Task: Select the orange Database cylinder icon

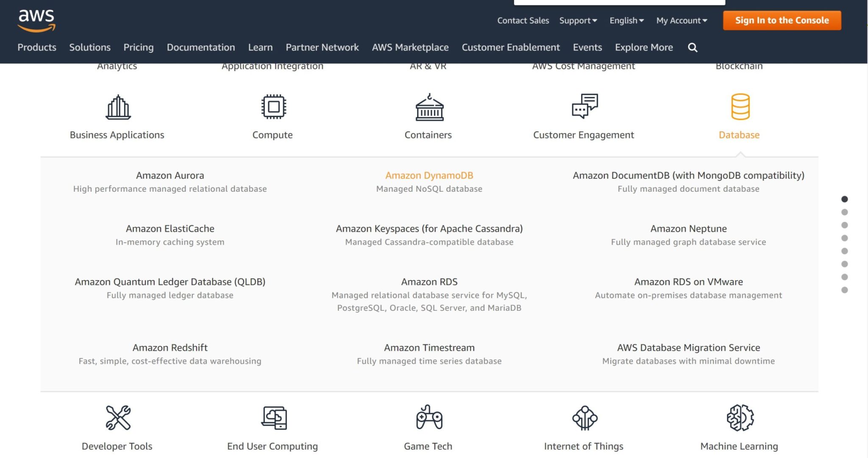Action: (740, 106)
